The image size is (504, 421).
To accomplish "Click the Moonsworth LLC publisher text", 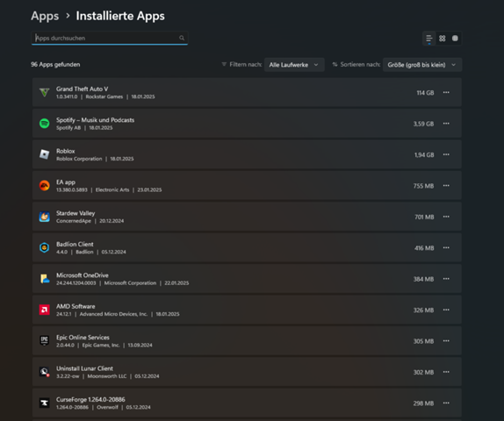I will click(x=107, y=376).
